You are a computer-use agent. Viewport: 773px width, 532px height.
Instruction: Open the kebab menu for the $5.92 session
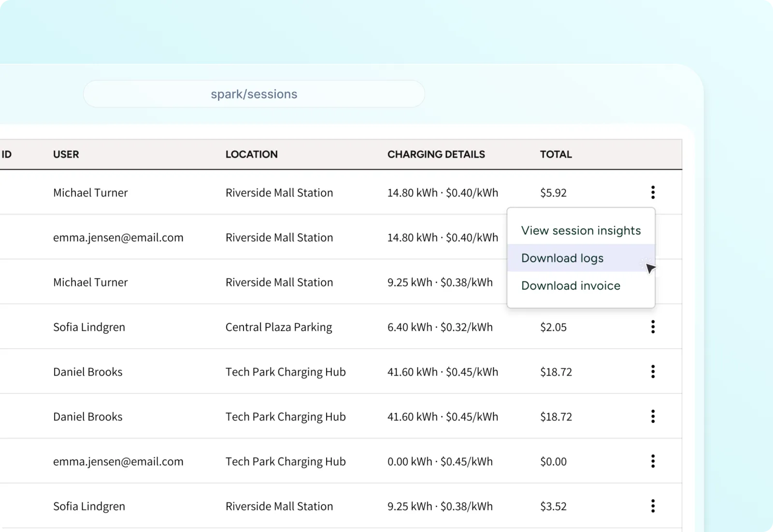(x=653, y=192)
